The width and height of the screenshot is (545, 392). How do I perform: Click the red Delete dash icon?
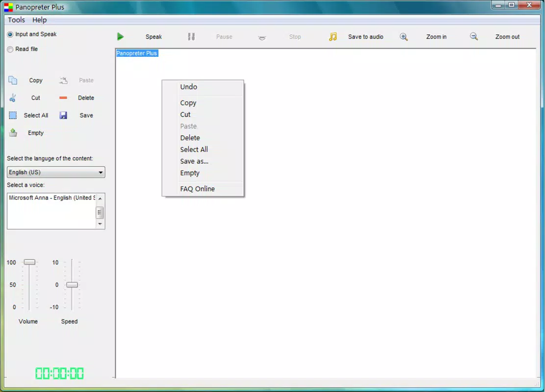63,98
